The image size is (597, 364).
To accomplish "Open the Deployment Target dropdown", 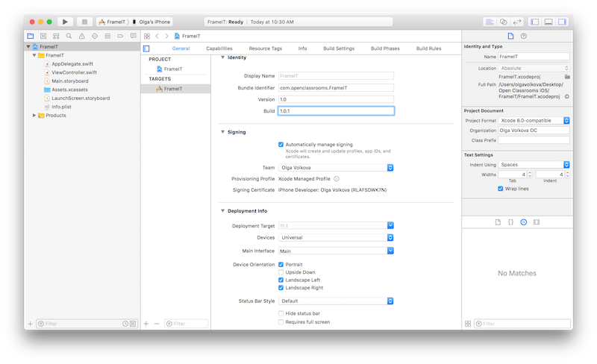I will [390, 226].
